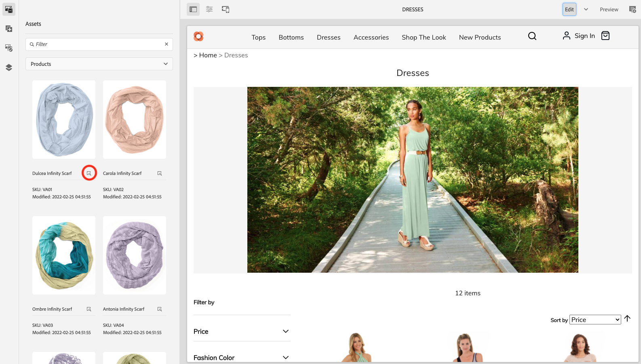
Task: Click the Home breadcrumb link
Action: [x=208, y=55]
